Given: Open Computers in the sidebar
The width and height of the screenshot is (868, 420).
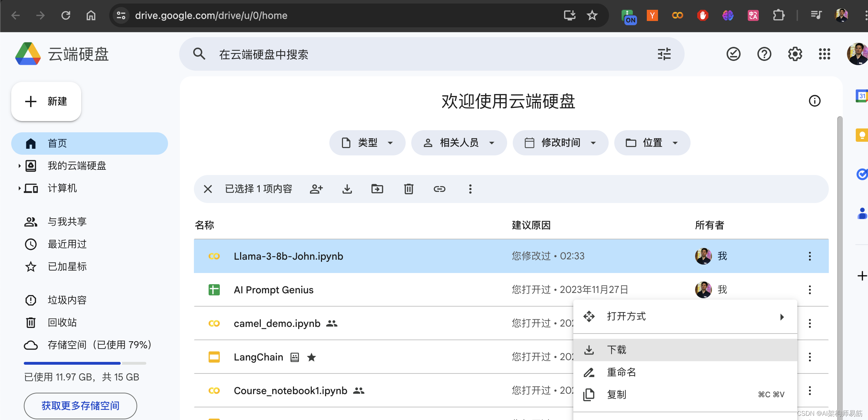Looking at the screenshot, I should tap(62, 188).
